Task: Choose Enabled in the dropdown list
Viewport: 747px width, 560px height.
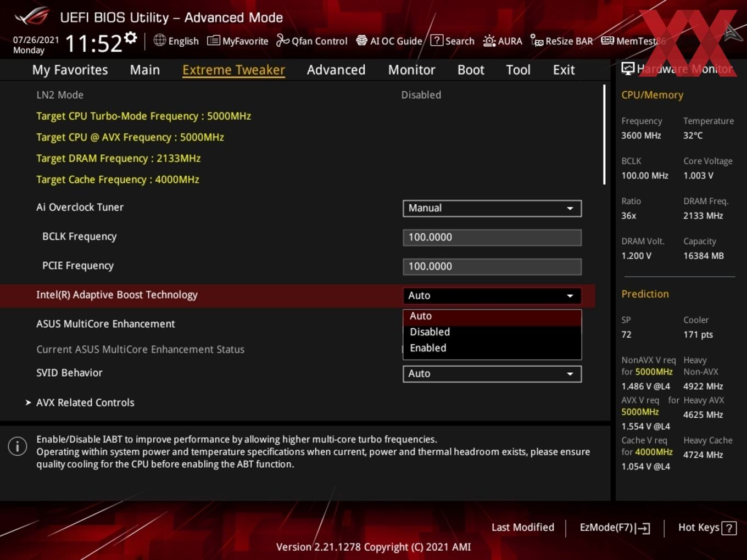Action: (492, 348)
